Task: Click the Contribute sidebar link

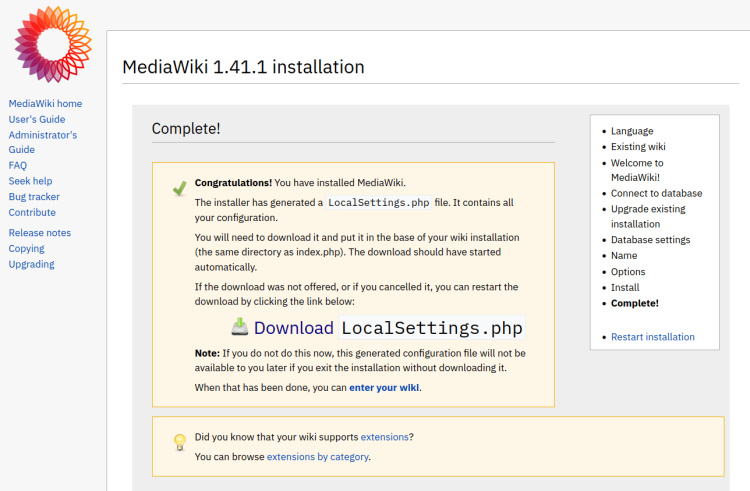Action: pyautogui.click(x=32, y=212)
